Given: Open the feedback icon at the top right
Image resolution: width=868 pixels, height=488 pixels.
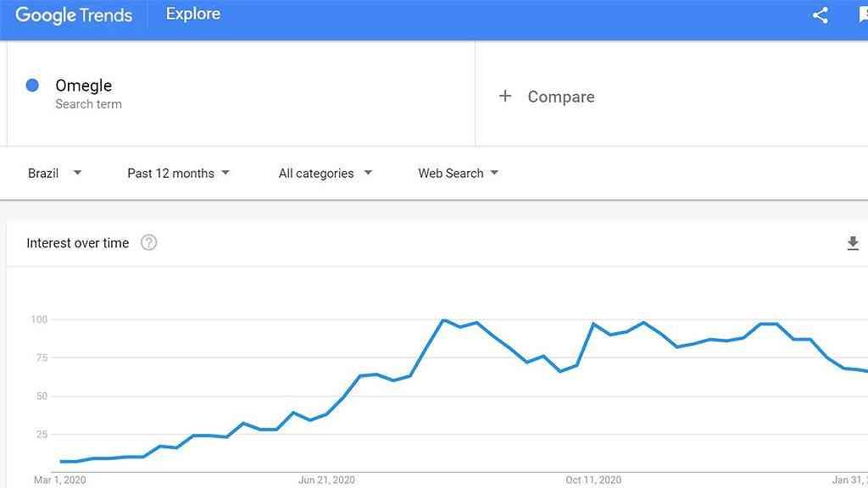Looking at the screenshot, I should (x=862, y=15).
